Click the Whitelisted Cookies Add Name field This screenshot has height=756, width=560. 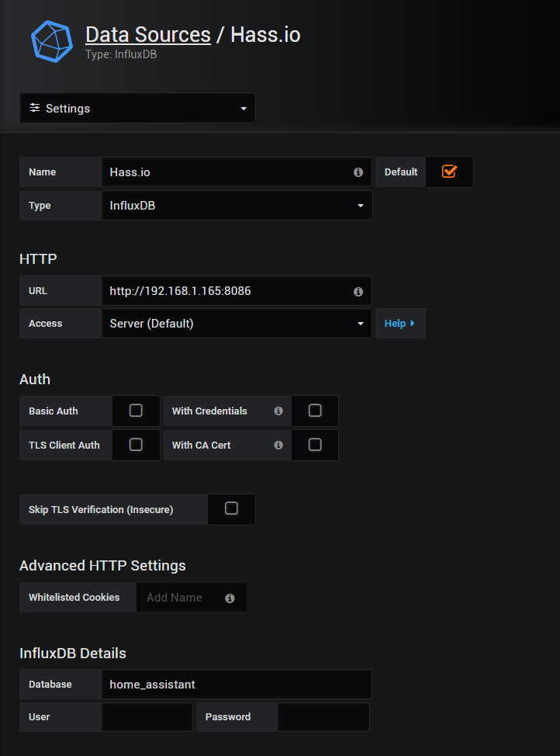pyautogui.click(x=194, y=598)
